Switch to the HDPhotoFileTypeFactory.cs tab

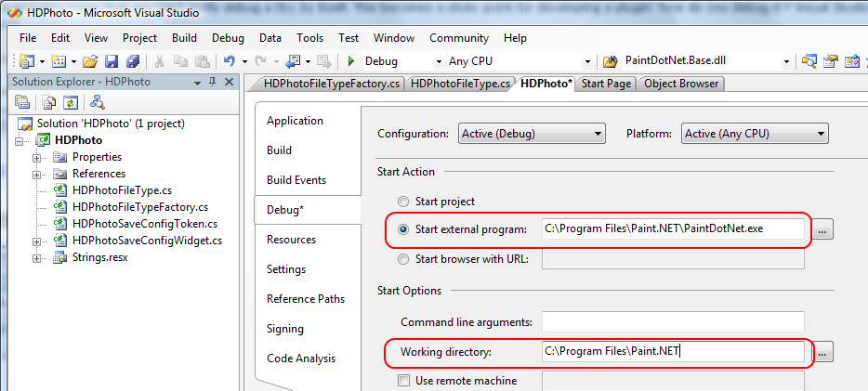[x=332, y=85]
